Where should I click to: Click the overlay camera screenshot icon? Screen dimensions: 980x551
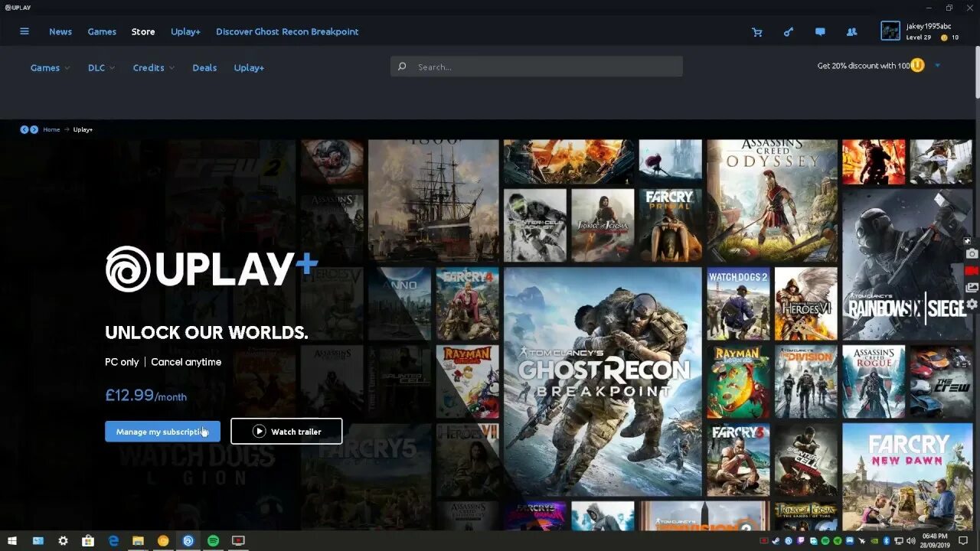[x=972, y=254]
